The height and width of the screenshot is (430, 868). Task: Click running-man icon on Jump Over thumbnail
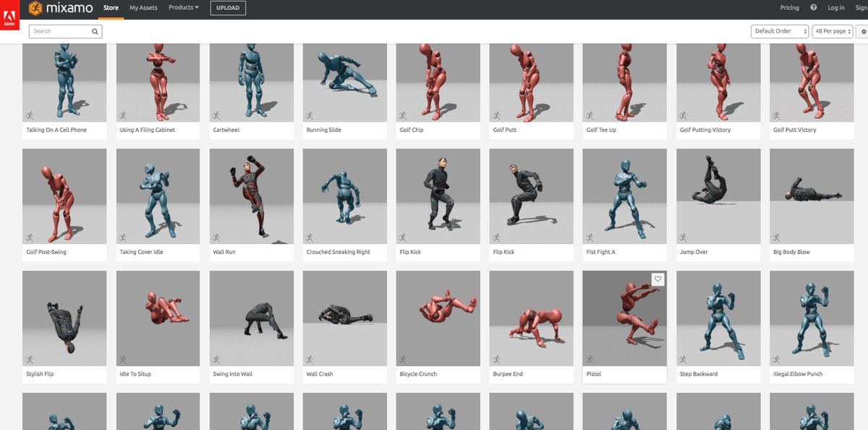[684, 237]
